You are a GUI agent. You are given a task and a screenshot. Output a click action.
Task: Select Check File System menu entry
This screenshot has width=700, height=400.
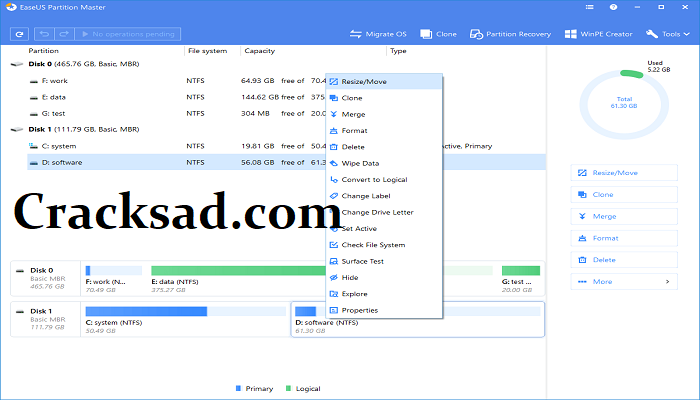pos(384,245)
